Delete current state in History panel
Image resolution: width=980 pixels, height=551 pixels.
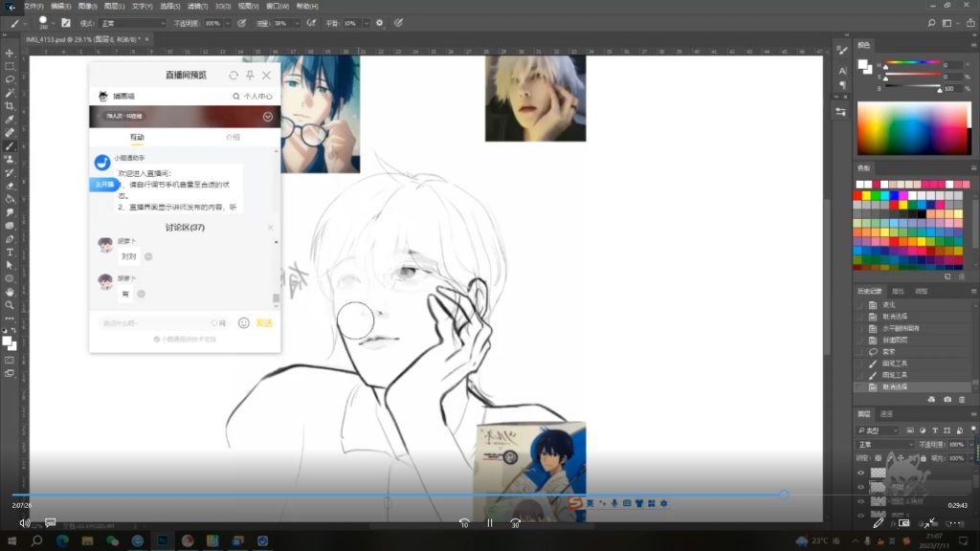[961, 399]
